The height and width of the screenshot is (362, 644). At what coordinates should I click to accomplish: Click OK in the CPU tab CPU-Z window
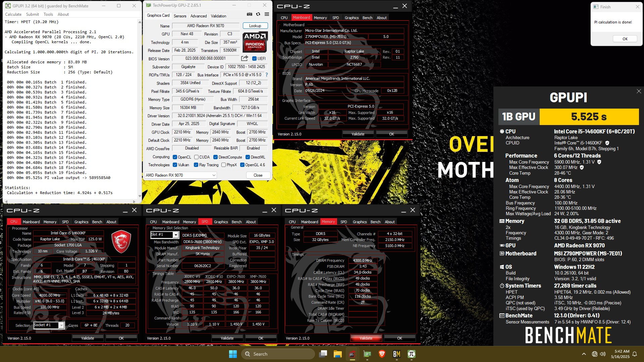pos(121,338)
